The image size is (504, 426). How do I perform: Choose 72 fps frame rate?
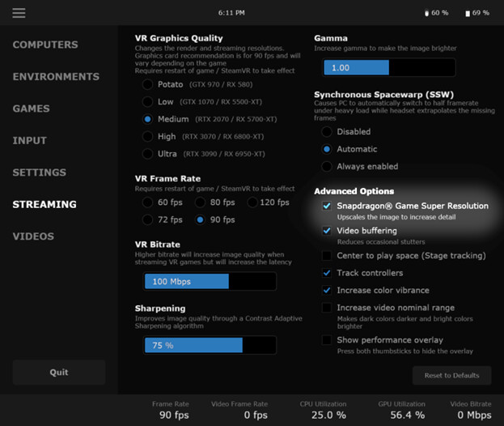click(x=147, y=219)
